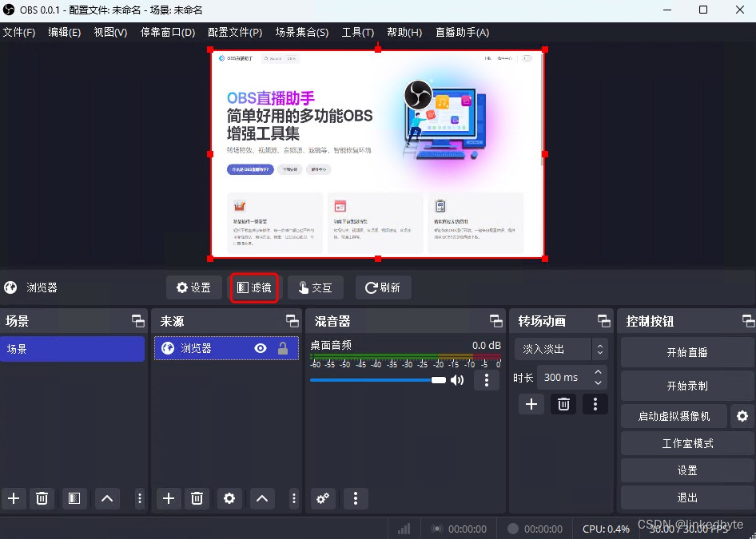The image size is (756, 539).
Task: Open the 配置文件(P) menu
Action: coord(235,32)
